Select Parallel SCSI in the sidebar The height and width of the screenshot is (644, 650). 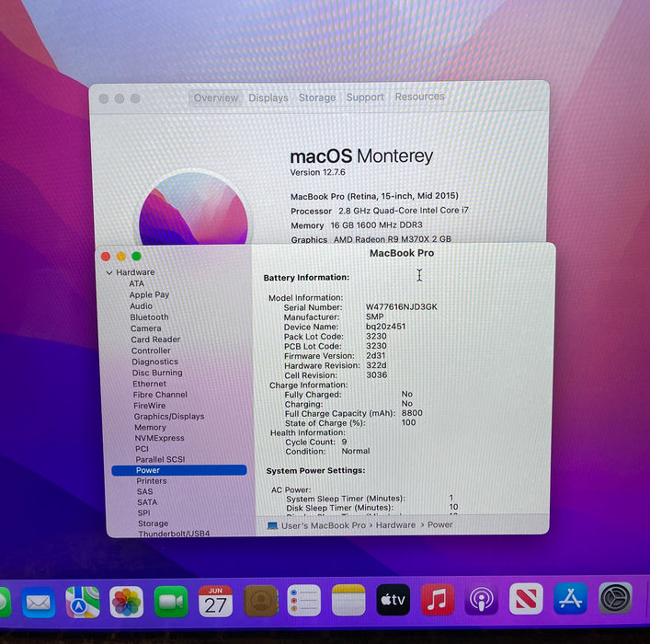[160, 459]
